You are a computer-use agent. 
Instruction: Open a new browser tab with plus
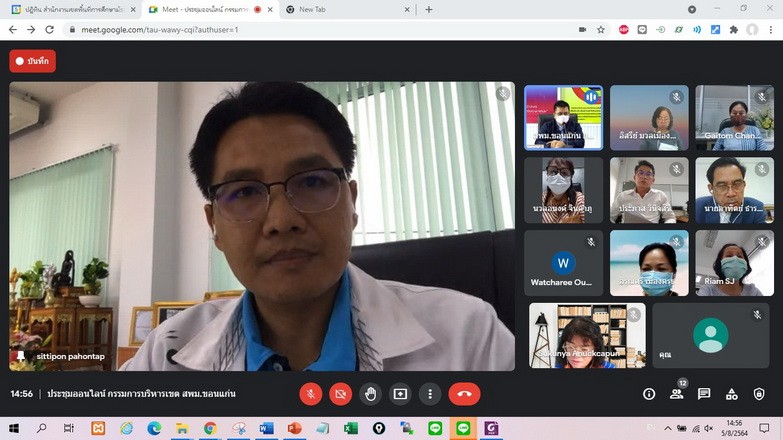click(x=429, y=9)
